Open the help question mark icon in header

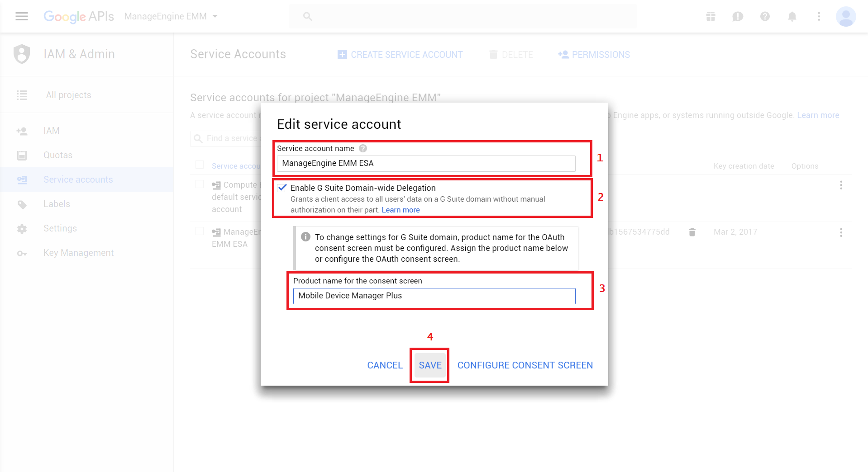(765, 17)
